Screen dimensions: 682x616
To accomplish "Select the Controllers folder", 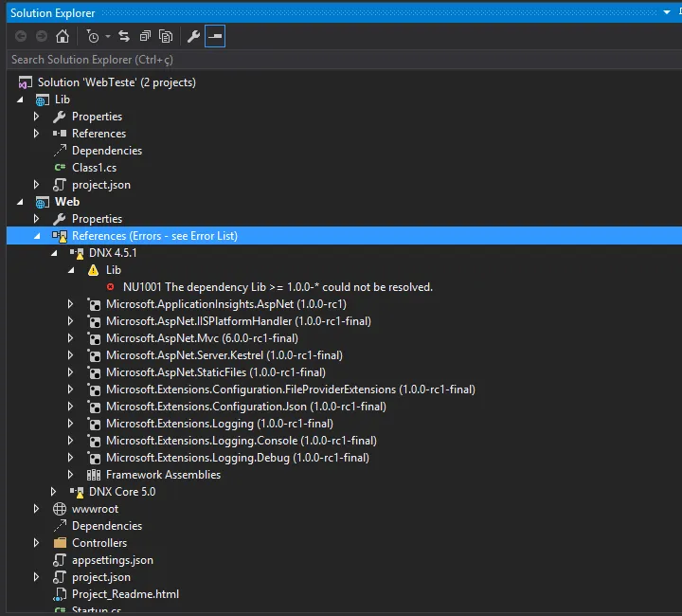I will click(x=99, y=543).
